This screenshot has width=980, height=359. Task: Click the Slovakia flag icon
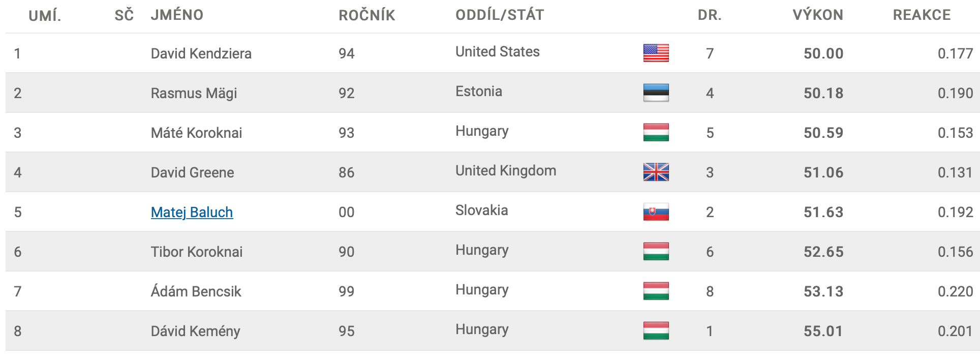[656, 212]
